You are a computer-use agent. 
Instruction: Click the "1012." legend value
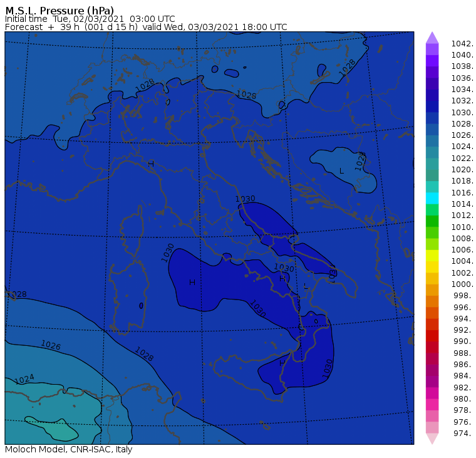tap(462, 216)
